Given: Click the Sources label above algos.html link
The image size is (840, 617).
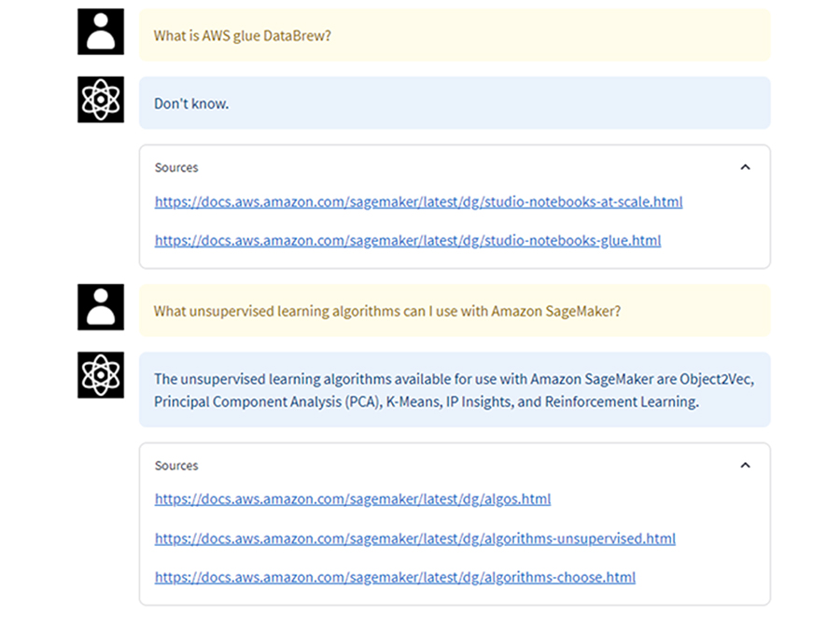Looking at the screenshot, I should pyautogui.click(x=176, y=466).
